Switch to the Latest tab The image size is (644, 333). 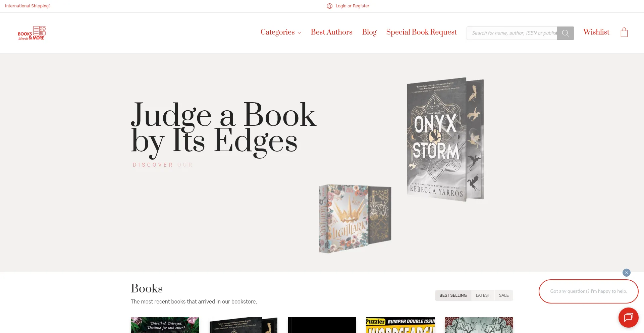click(483, 295)
